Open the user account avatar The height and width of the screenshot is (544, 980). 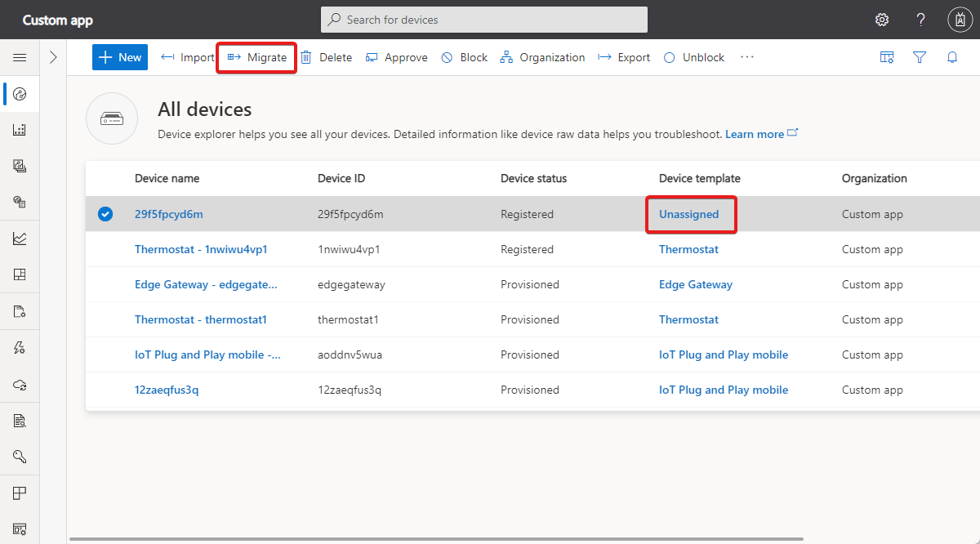tap(960, 20)
